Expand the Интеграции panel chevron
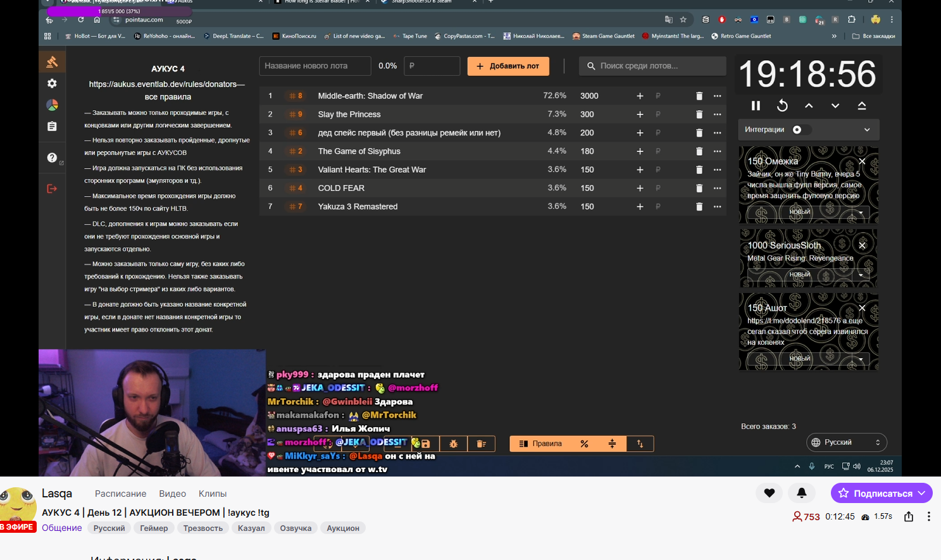 point(867,130)
